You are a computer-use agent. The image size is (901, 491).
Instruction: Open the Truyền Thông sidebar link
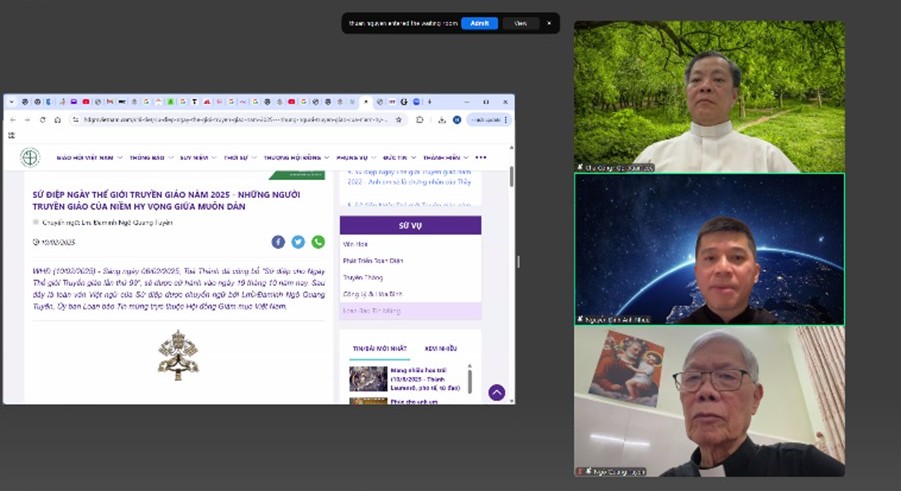(x=363, y=278)
